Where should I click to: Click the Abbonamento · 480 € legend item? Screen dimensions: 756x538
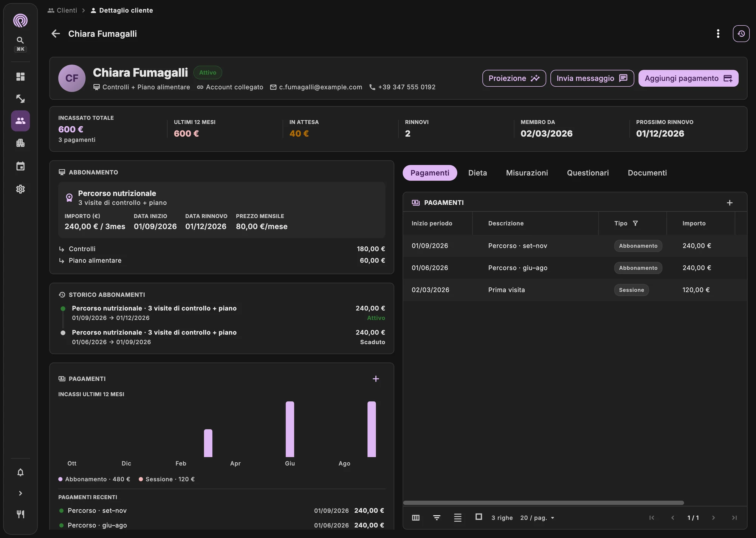(x=94, y=479)
